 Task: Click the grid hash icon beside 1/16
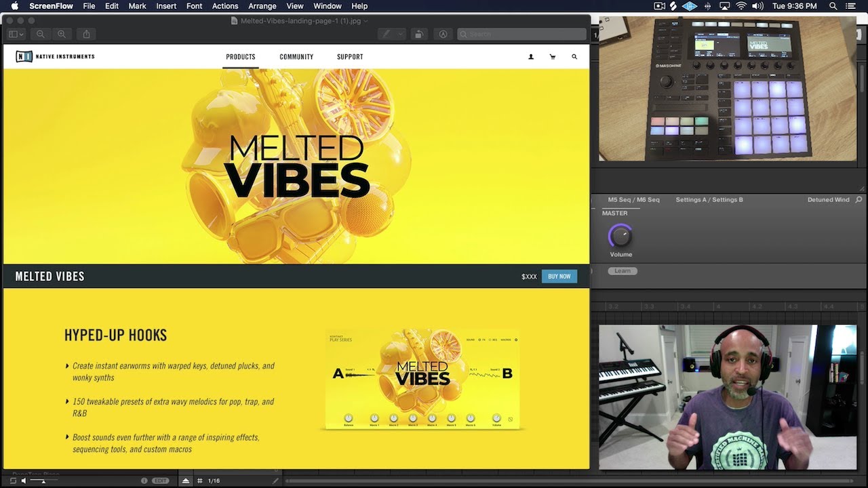pyautogui.click(x=199, y=481)
